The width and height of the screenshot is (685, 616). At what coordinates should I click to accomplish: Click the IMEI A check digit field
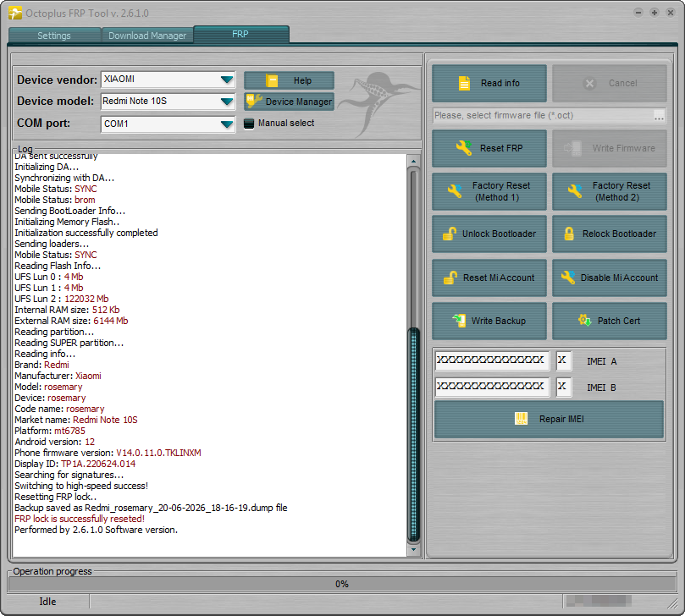pos(564,361)
